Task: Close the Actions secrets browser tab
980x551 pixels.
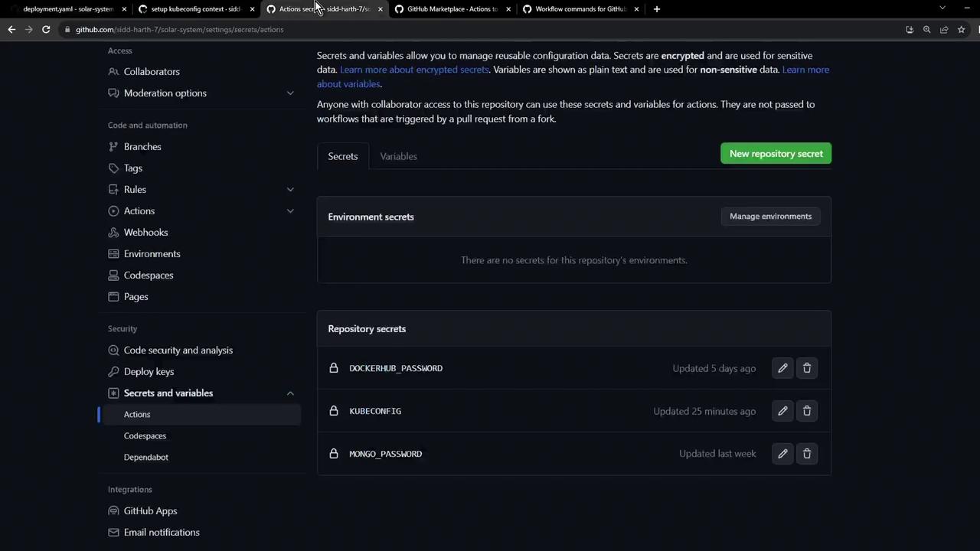Action: point(380,9)
